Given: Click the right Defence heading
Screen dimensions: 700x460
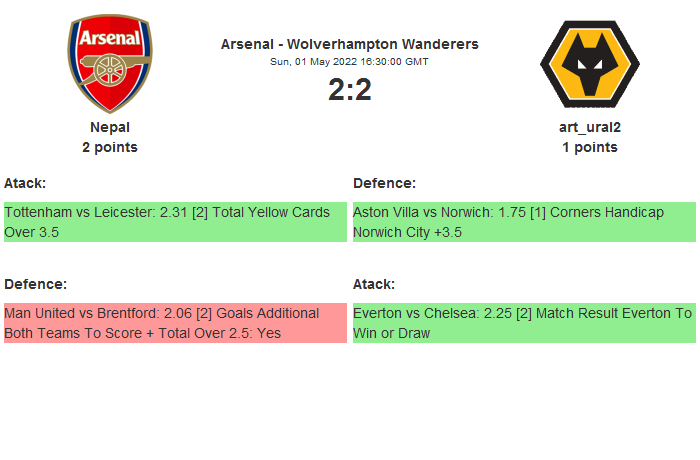Looking at the screenshot, I should [384, 183].
